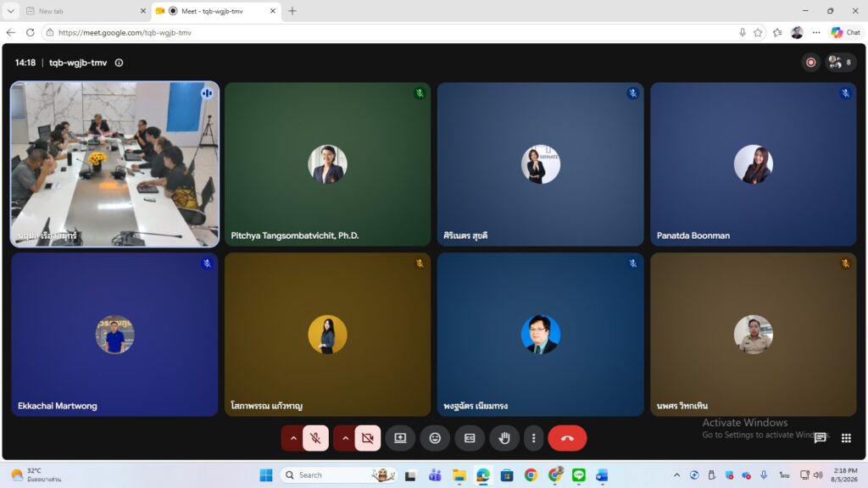Click muted mic icon on Panatda Boonman's tile
Image resolution: width=868 pixels, height=488 pixels.
click(845, 93)
